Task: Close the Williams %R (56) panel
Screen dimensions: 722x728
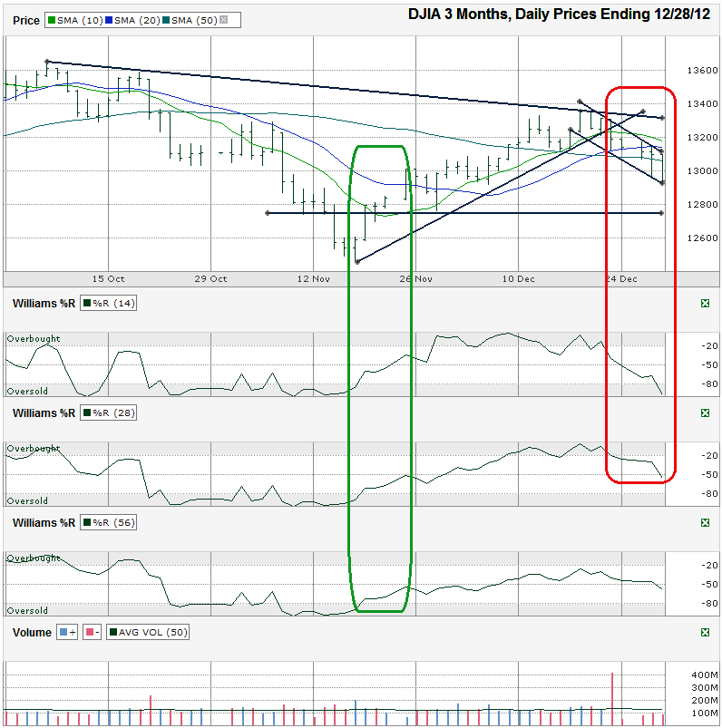Action: point(705,523)
